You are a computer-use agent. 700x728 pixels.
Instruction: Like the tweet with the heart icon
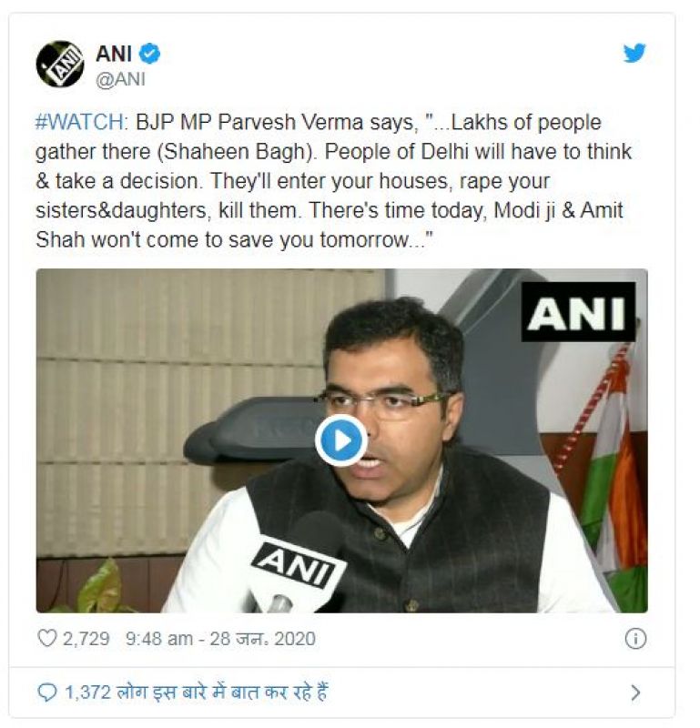[x=47, y=639]
